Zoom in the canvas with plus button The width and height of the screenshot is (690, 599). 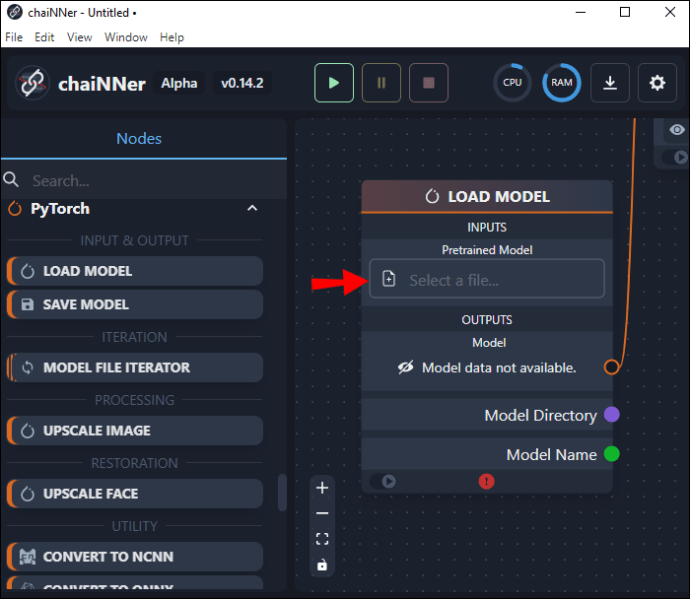click(322, 488)
